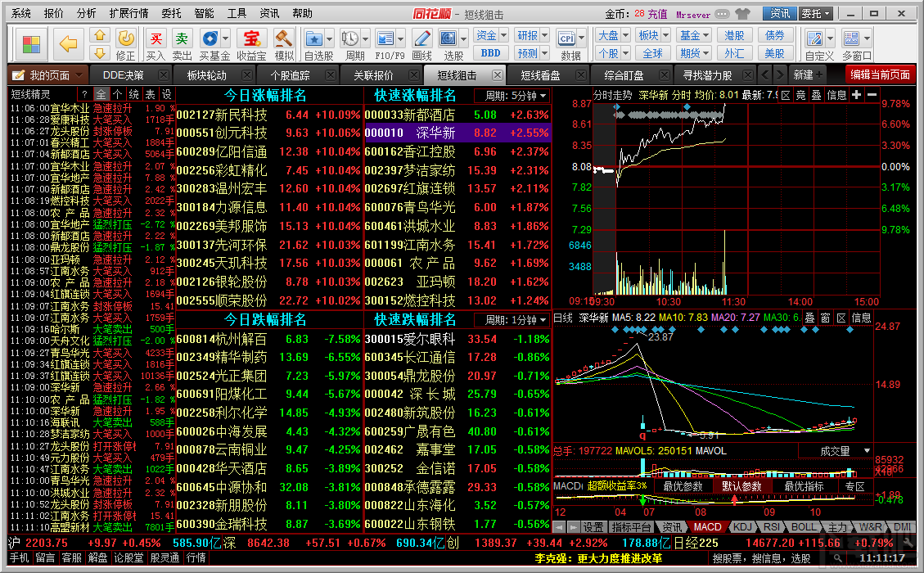
Task: Click the 搜股票，搜信息，选股 search field
Action: tap(761, 558)
